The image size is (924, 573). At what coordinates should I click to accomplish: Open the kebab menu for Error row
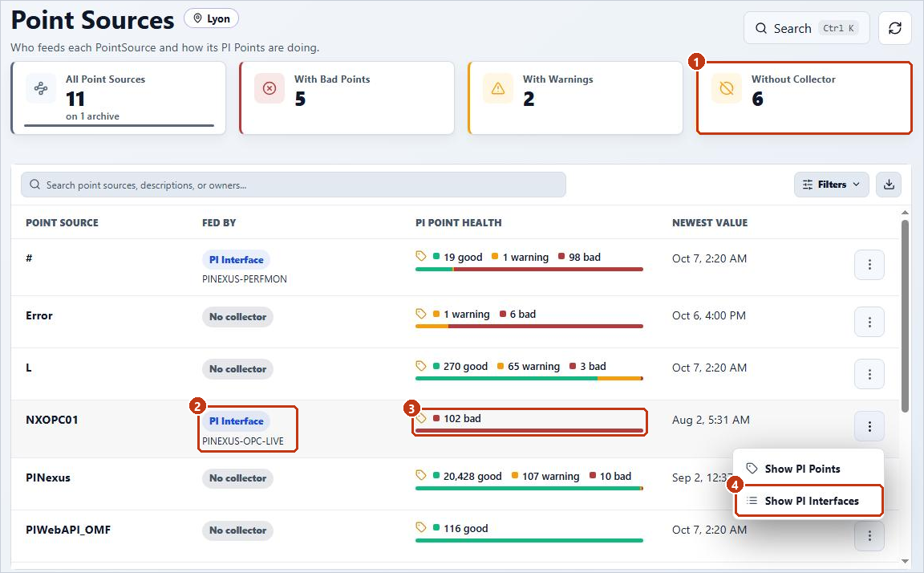click(869, 322)
